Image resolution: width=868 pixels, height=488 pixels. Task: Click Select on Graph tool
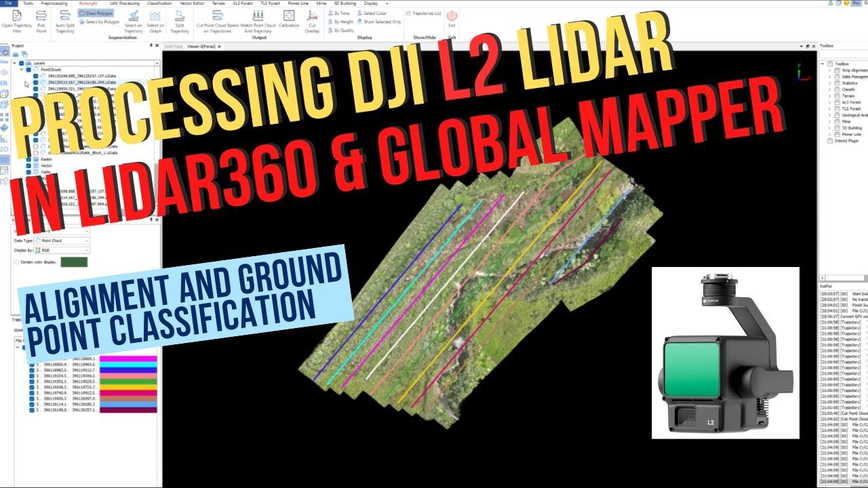click(x=155, y=22)
